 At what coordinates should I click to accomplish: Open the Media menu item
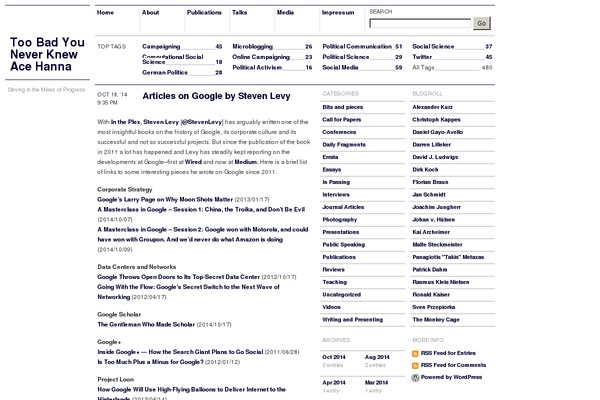[x=285, y=13]
